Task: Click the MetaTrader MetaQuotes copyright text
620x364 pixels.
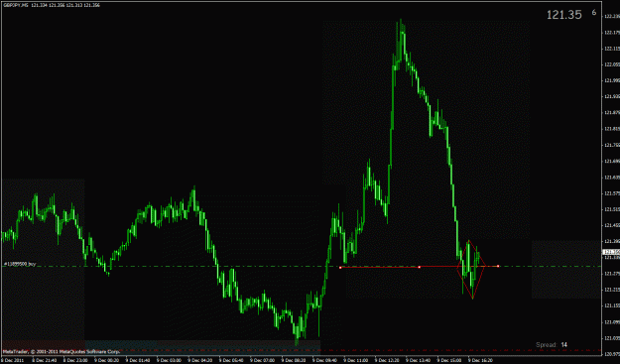Action: tap(62, 351)
